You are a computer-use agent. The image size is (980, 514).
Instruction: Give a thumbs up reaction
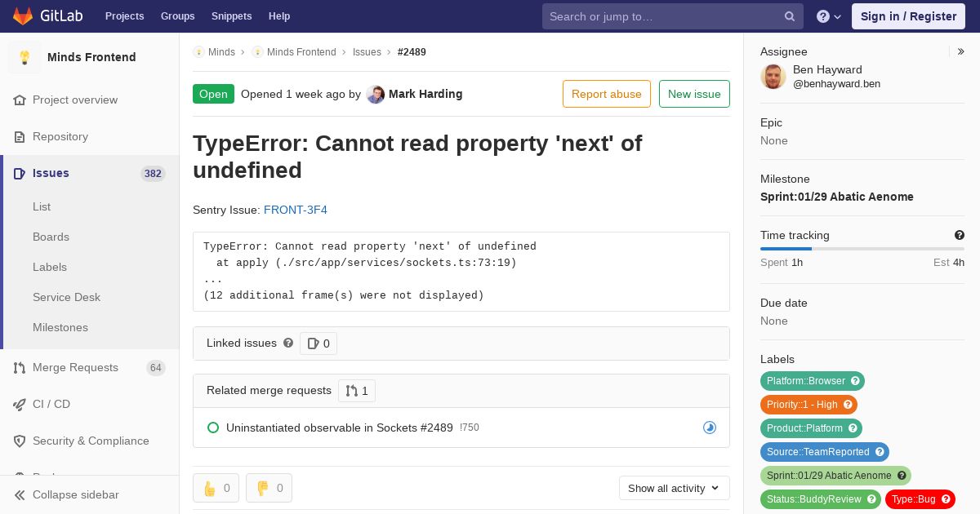216,488
